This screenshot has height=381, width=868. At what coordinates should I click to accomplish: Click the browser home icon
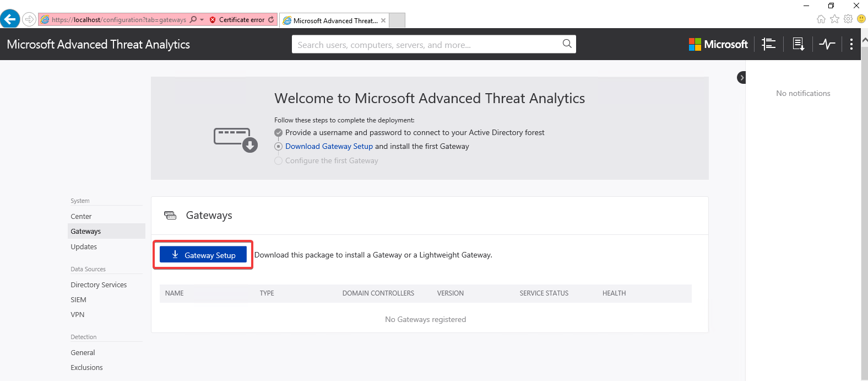click(821, 19)
